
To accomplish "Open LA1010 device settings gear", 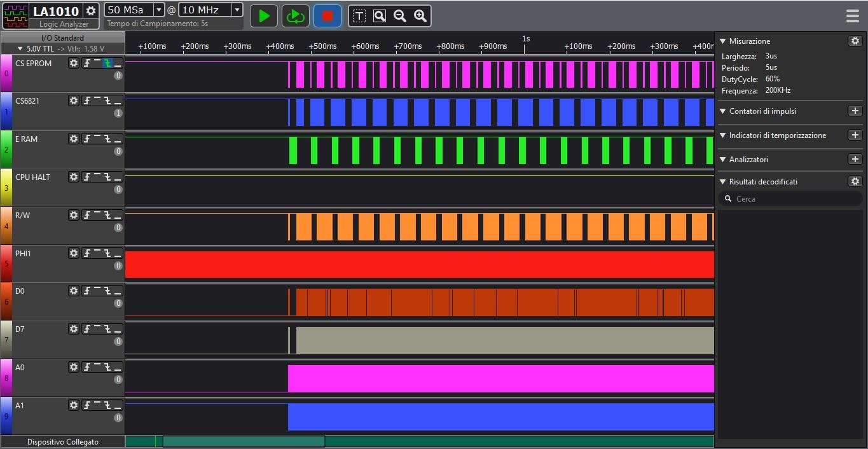I will (x=91, y=11).
